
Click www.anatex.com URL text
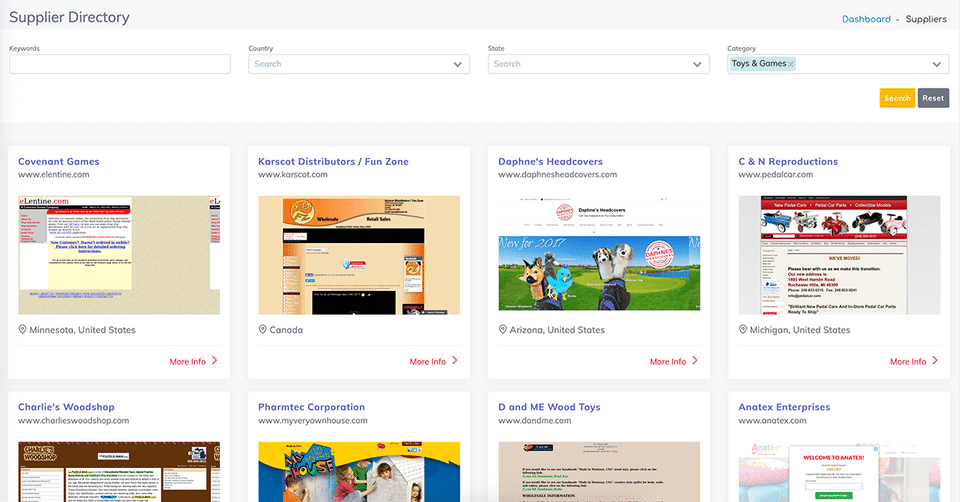[x=772, y=421]
